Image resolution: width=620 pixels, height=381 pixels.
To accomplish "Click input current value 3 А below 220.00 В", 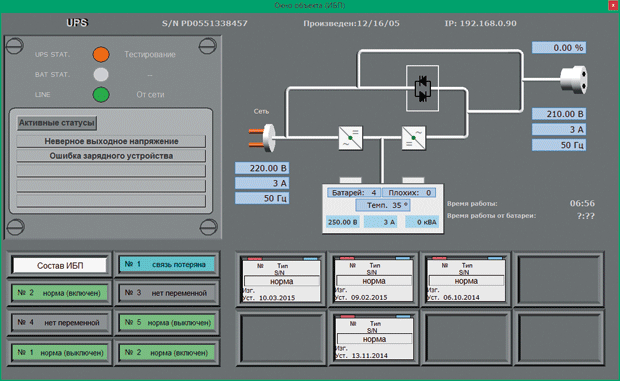I will tap(262, 183).
